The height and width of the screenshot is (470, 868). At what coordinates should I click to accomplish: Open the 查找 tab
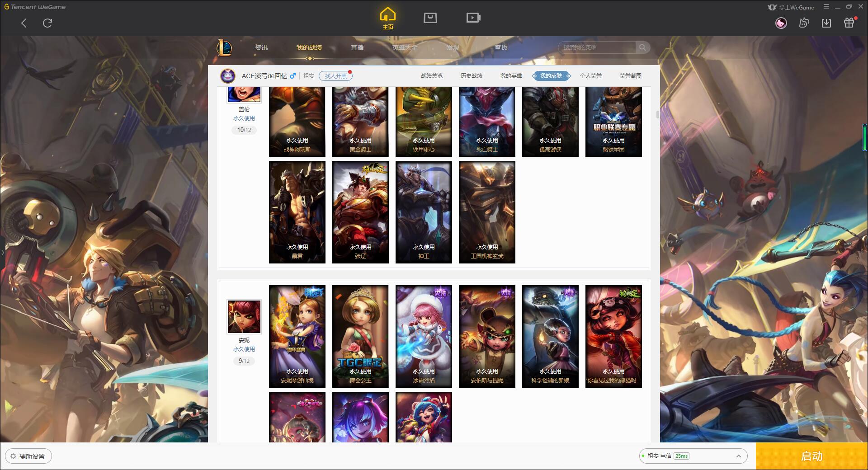coord(500,47)
